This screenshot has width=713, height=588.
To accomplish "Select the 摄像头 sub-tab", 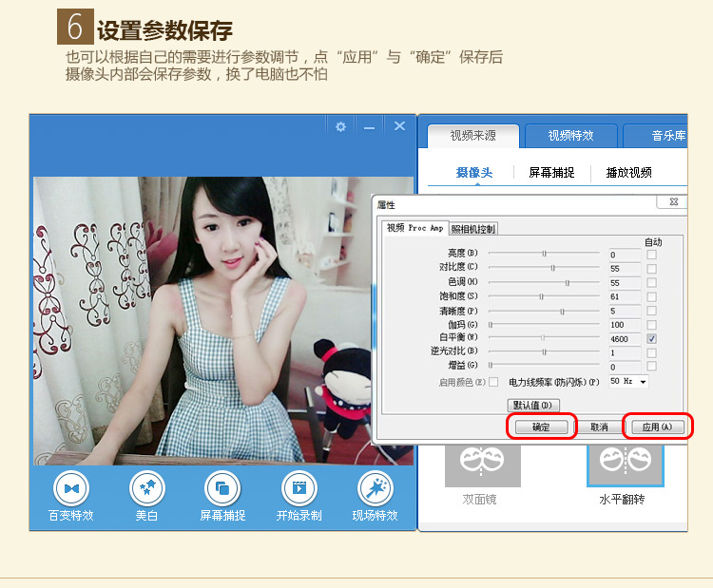I will [474, 172].
